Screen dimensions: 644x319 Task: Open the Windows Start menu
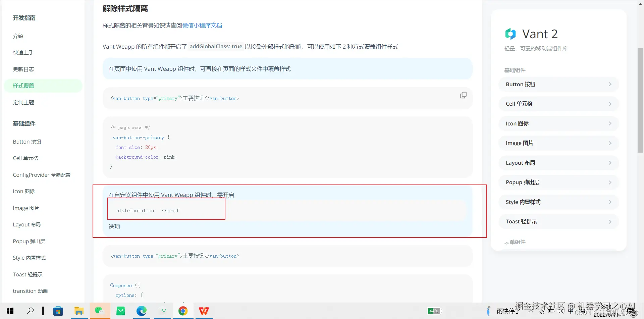[10, 311]
